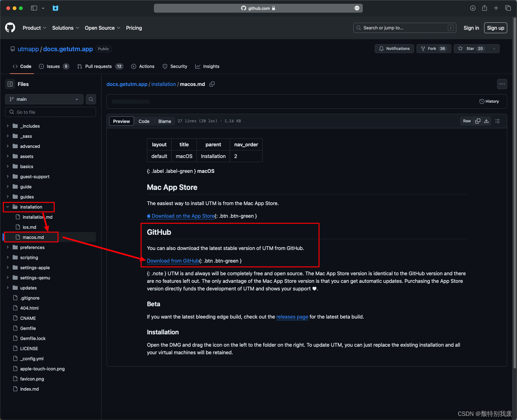Image resolution: width=517 pixels, height=420 pixels.
Task: Open the Code repository tab
Action: point(22,66)
